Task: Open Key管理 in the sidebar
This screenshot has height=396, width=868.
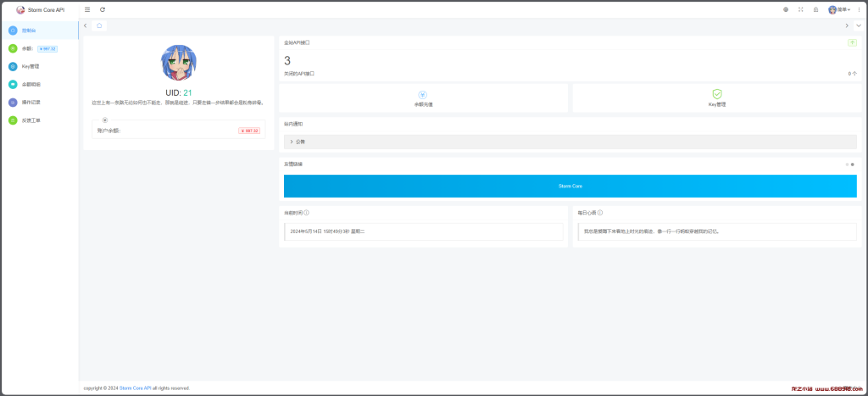Action: (31, 66)
